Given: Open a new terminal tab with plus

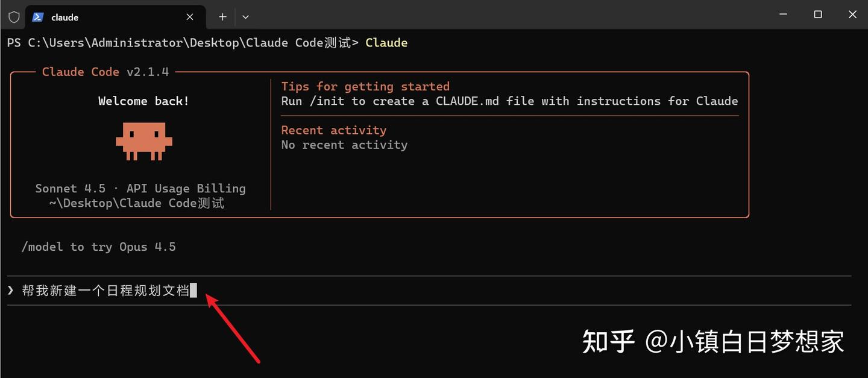Looking at the screenshot, I should click(222, 17).
